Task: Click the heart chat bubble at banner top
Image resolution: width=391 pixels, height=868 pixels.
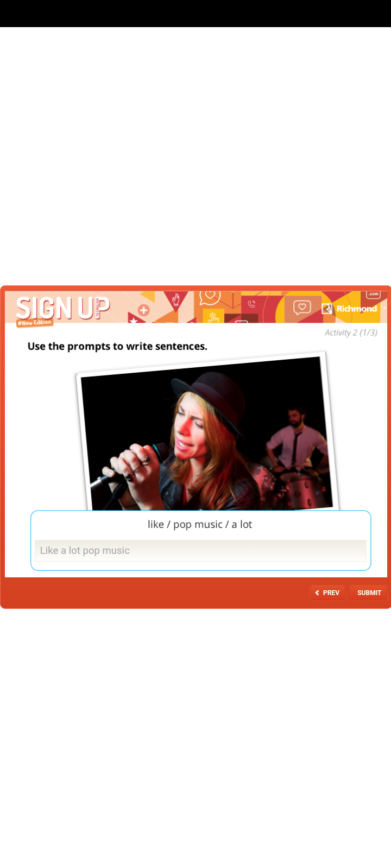Action: click(x=210, y=297)
